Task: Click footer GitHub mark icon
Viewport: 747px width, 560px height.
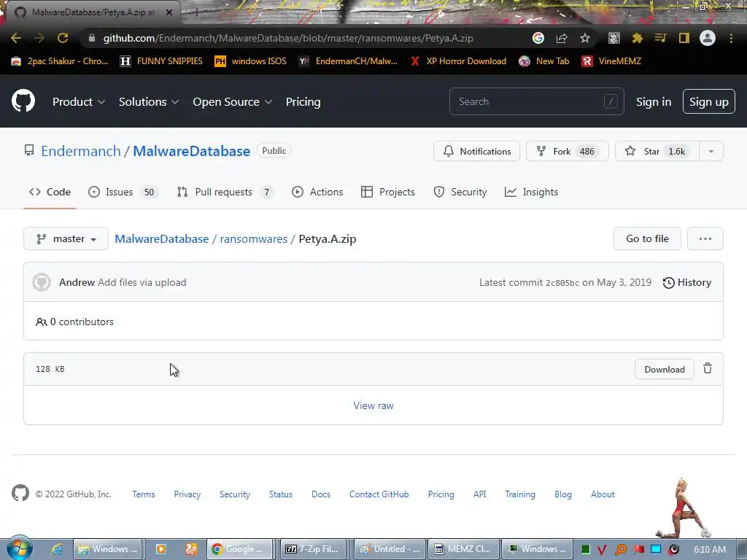Action: (20, 494)
